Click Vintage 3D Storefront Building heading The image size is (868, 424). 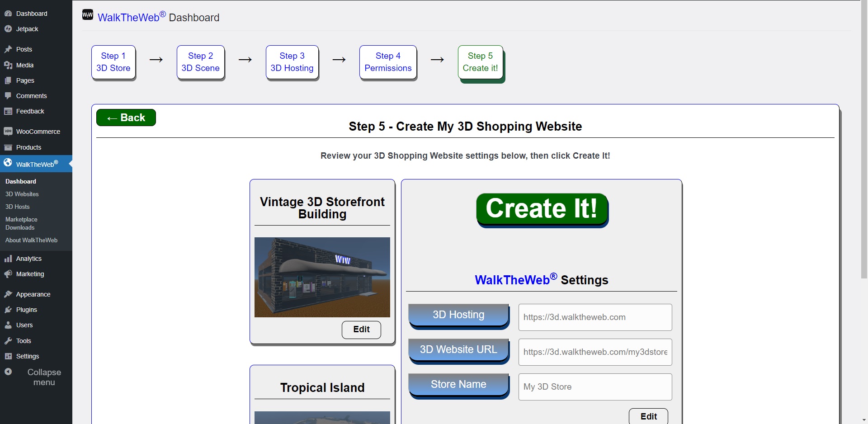point(322,208)
